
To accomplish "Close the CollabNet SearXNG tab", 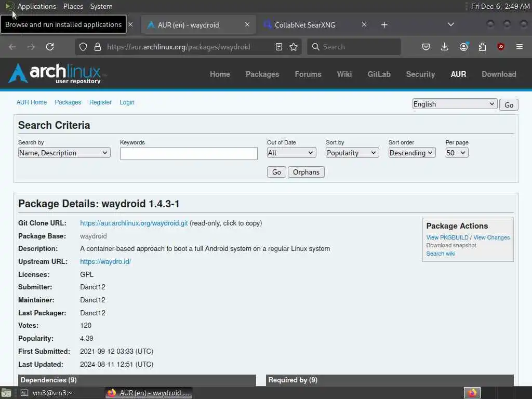I will pos(364,24).
